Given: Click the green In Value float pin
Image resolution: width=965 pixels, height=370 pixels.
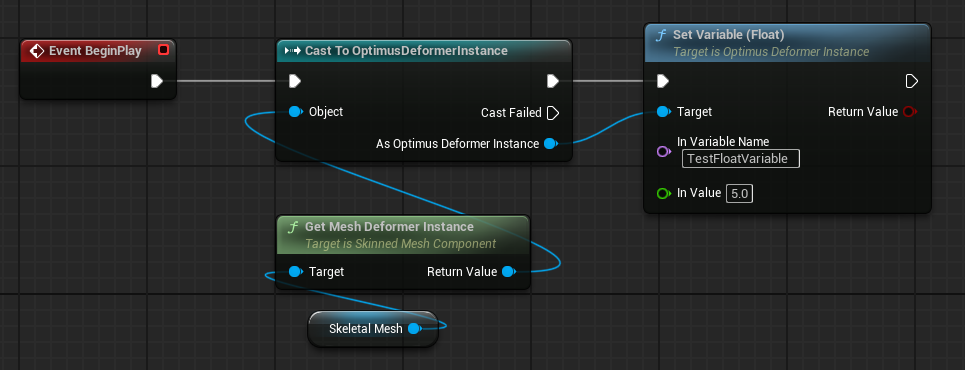Looking at the screenshot, I should [664, 193].
